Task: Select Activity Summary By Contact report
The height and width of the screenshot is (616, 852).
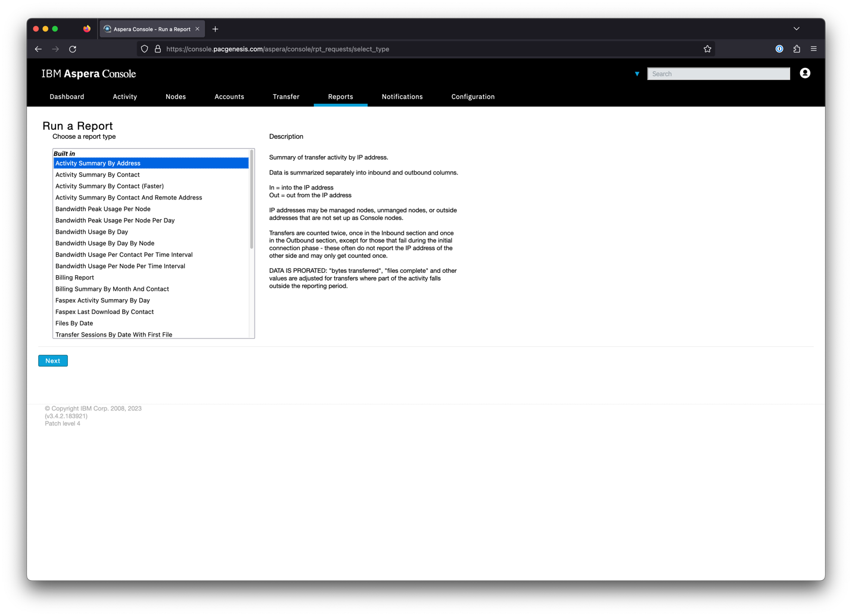Action: coord(151,175)
